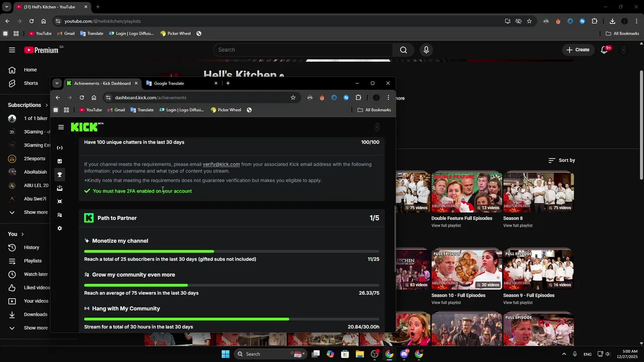Open the Double Feature Full Episodes thumbnail
644x362 pixels.
point(466,192)
